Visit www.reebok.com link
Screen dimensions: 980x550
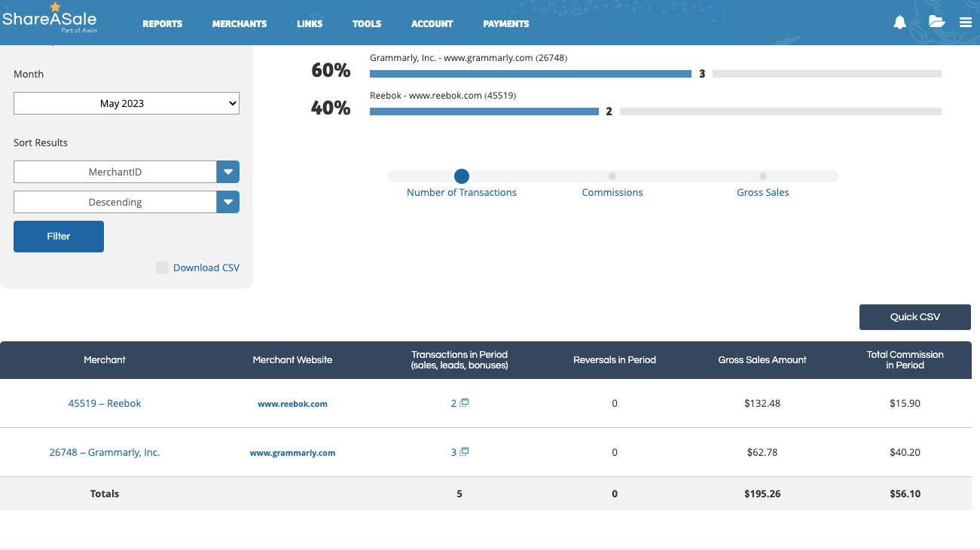292,404
